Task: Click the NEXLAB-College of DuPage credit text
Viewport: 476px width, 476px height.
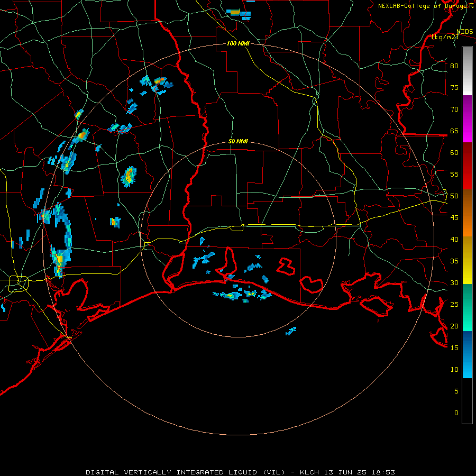Action: click(425, 6)
